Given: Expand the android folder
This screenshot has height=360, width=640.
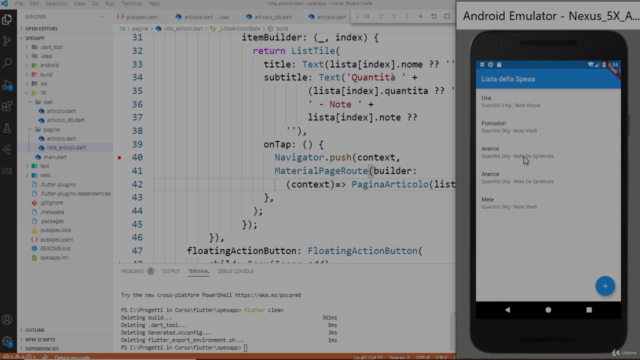Looking at the screenshot, I should click(65, 65).
